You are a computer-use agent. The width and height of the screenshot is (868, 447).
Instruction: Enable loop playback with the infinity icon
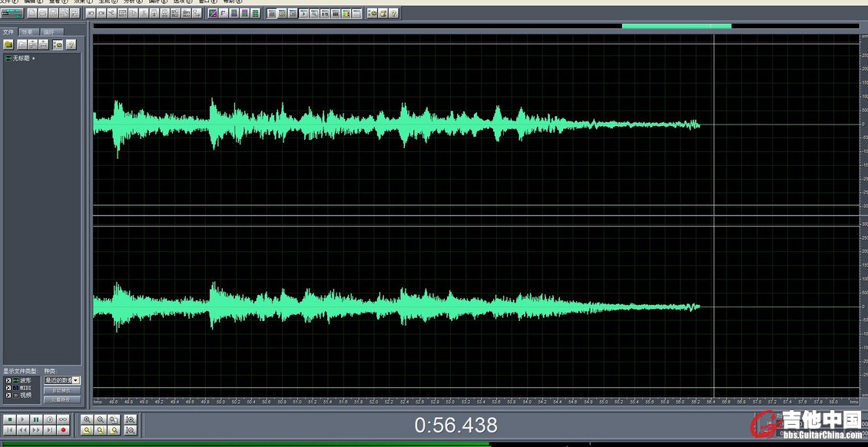point(63,419)
